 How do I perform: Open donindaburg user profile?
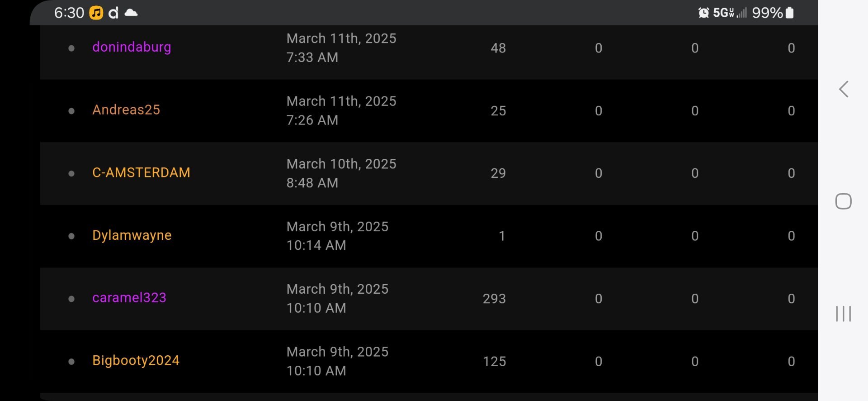pyautogui.click(x=132, y=47)
